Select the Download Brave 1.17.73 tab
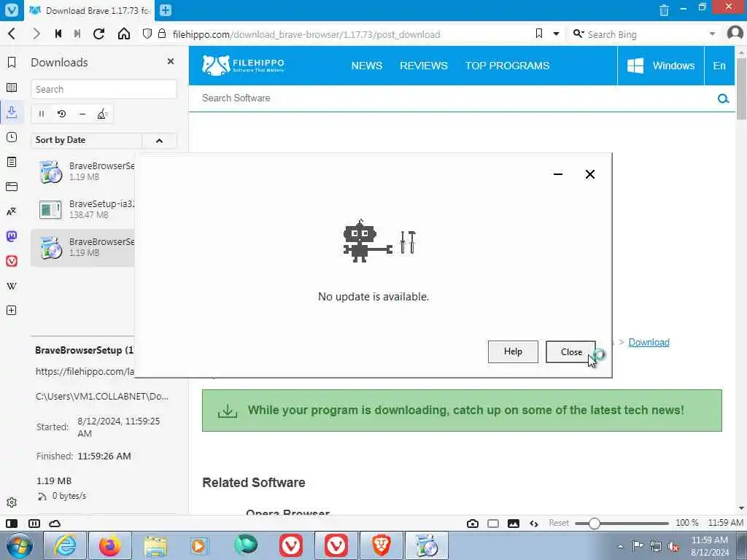747x560 pixels. coord(90,10)
